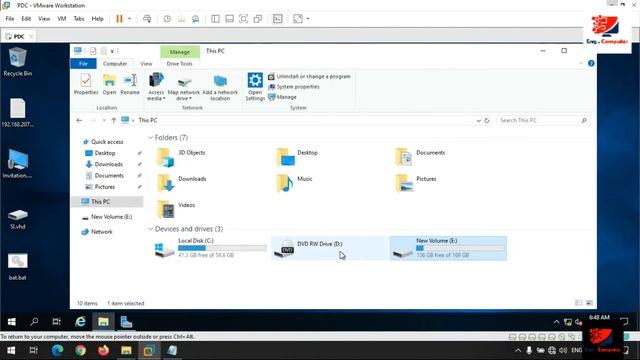This screenshot has height=360, width=640.
Task: Go back with the Back arrow
Action: coord(79,120)
